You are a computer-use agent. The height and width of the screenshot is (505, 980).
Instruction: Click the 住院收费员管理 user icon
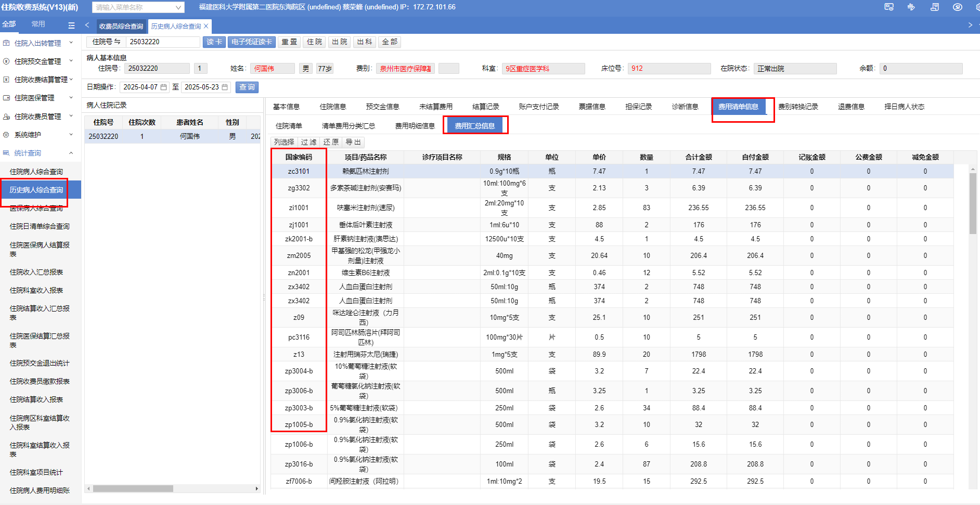(x=6, y=116)
